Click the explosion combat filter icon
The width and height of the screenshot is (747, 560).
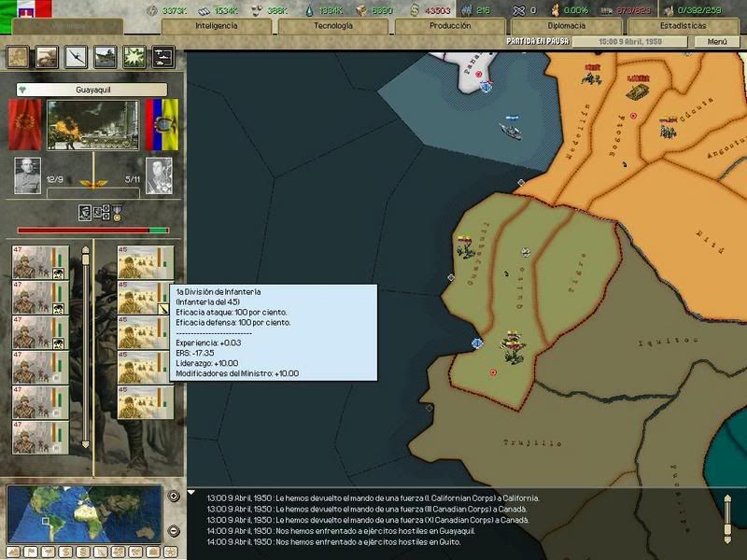tap(133, 57)
